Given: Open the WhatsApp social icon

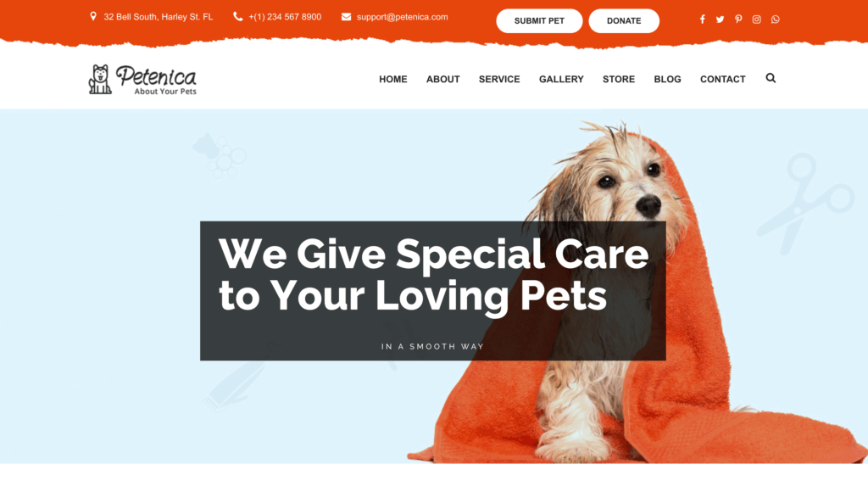Looking at the screenshot, I should click(775, 20).
